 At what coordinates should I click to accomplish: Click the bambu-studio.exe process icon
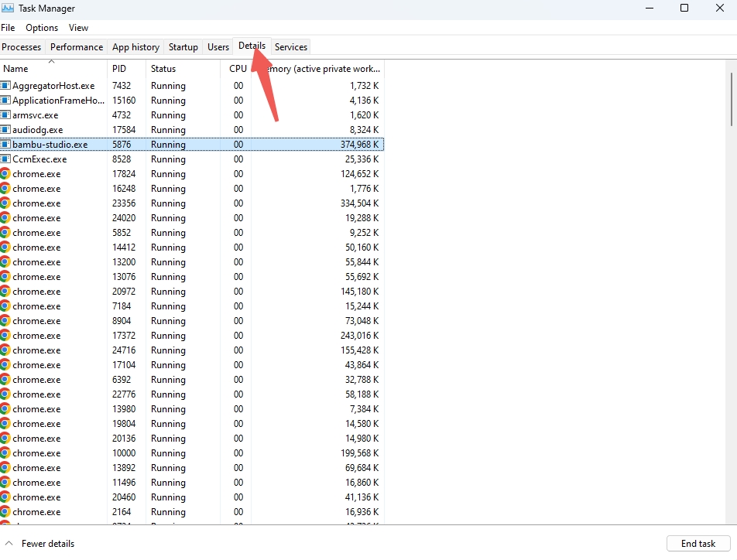click(x=5, y=144)
